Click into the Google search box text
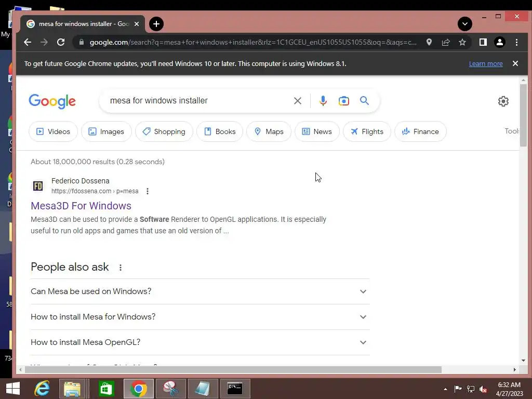Viewport: 532px width, 399px height. [159, 100]
